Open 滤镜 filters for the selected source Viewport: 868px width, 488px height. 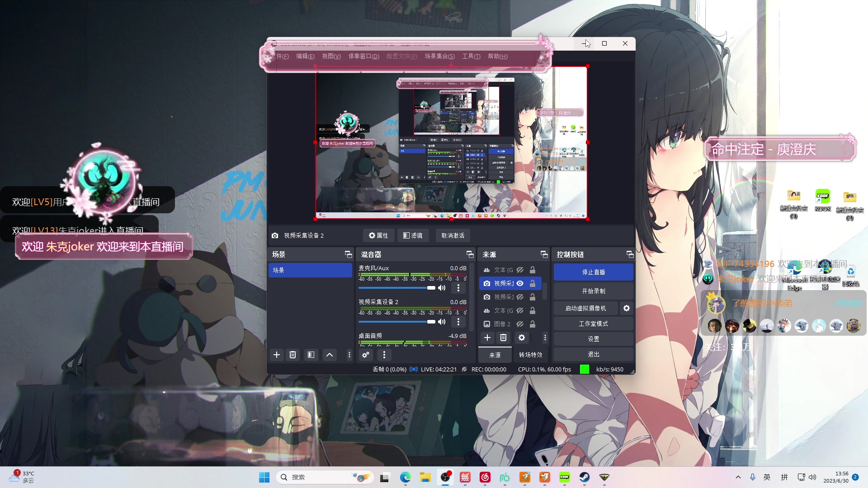[413, 235]
